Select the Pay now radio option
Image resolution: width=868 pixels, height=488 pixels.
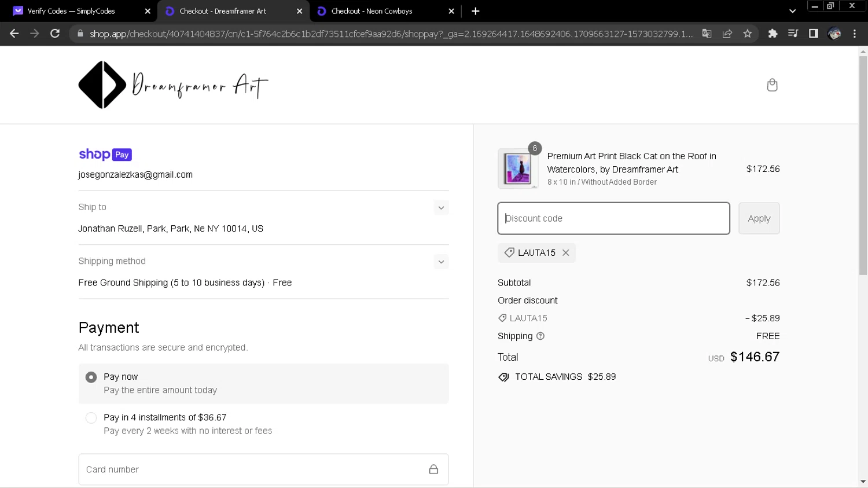91,377
